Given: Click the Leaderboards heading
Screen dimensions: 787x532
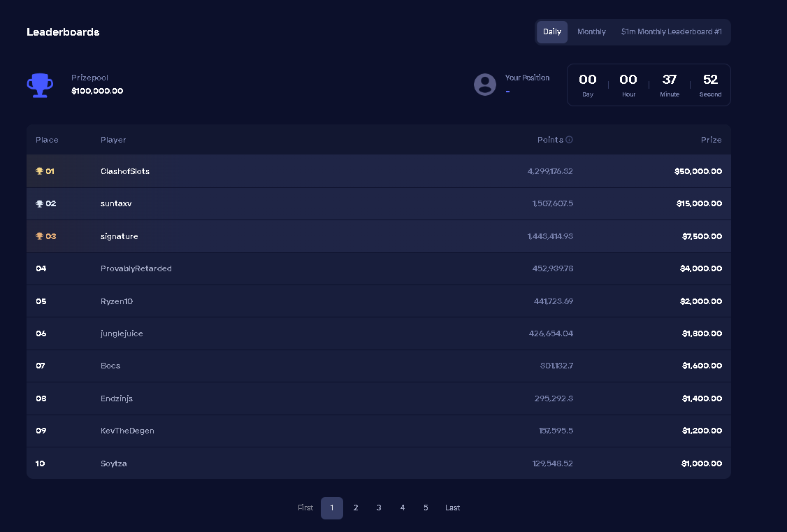Looking at the screenshot, I should pyautogui.click(x=63, y=32).
